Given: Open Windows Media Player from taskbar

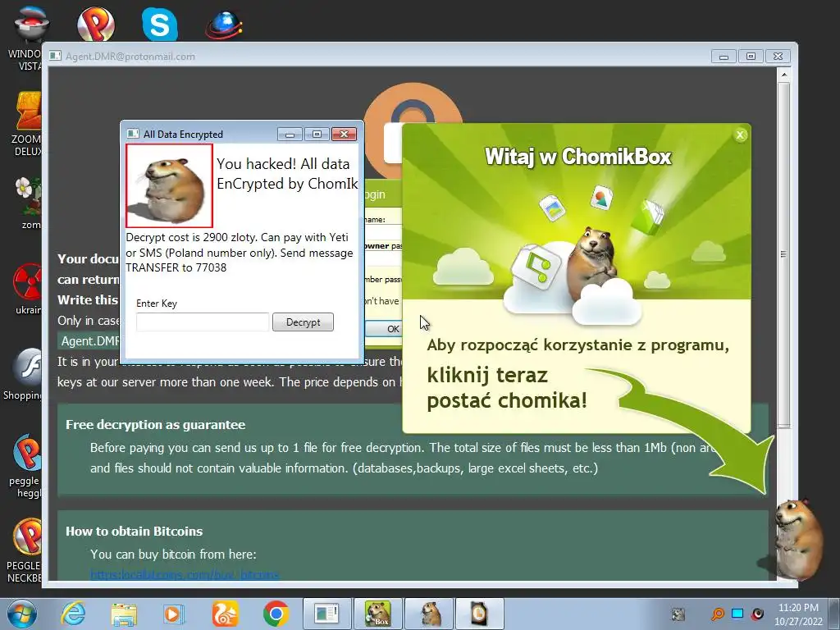Looking at the screenshot, I should (x=174, y=614).
